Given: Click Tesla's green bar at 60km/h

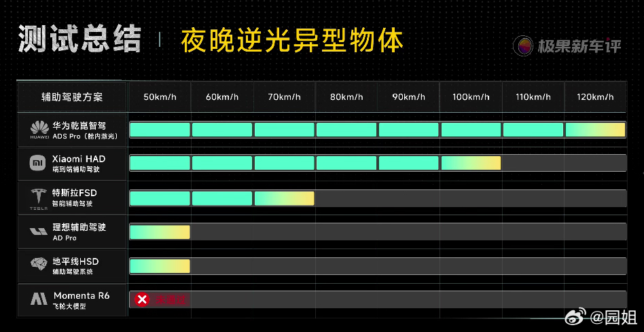Looking at the screenshot, I should click(x=222, y=198).
